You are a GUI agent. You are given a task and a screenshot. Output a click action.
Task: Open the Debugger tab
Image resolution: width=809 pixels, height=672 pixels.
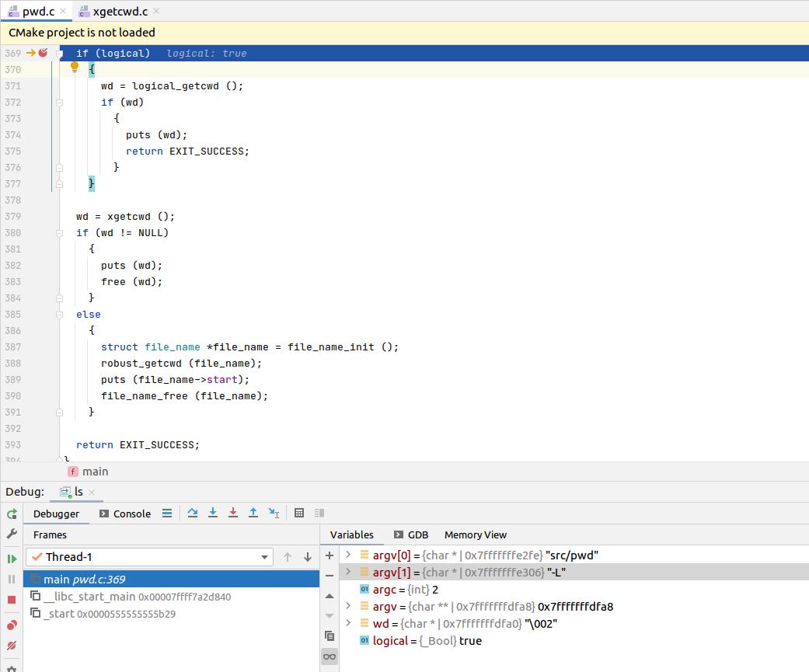[x=56, y=514]
